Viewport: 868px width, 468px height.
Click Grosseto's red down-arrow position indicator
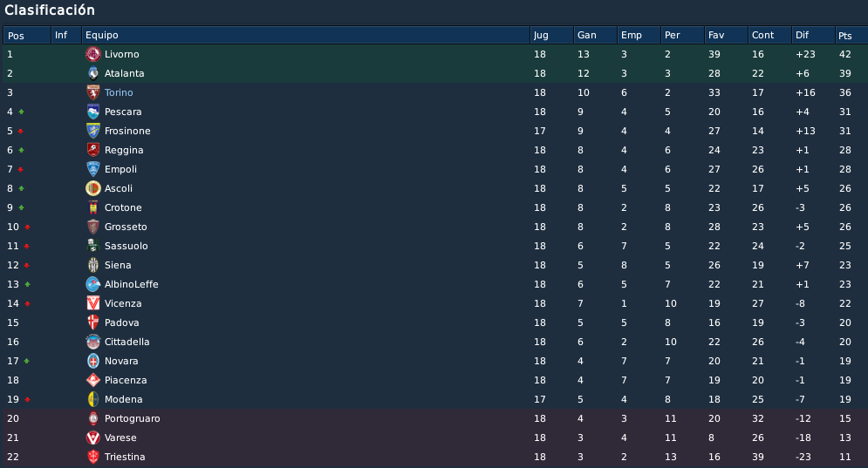click(27, 227)
